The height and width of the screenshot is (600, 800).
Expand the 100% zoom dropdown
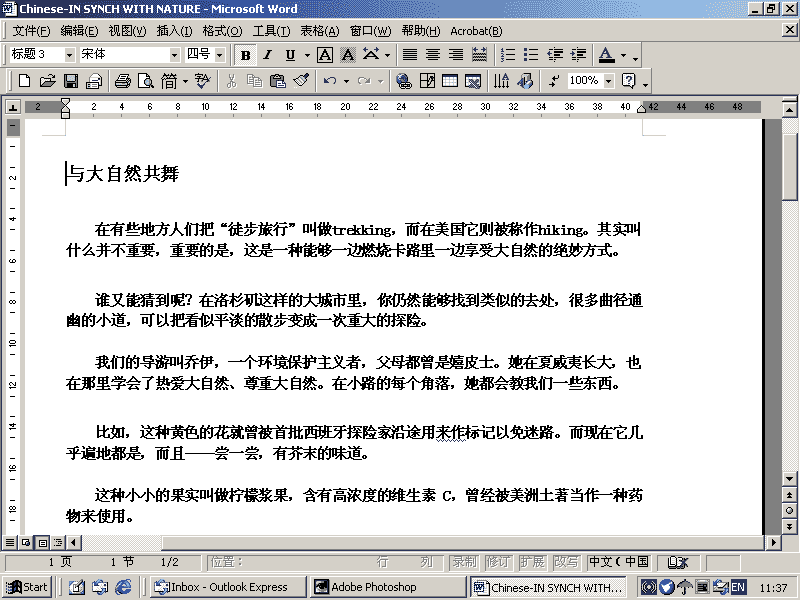coord(609,81)
